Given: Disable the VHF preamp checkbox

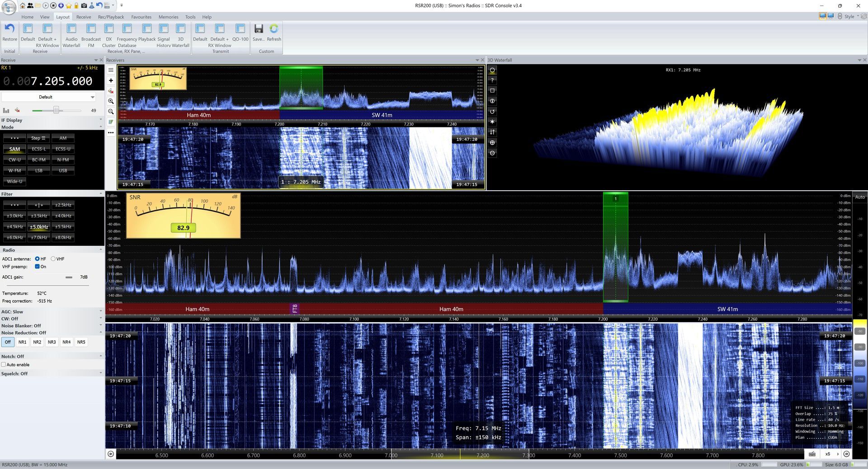Looking at the screenshot, I should (x=38, y=267).
